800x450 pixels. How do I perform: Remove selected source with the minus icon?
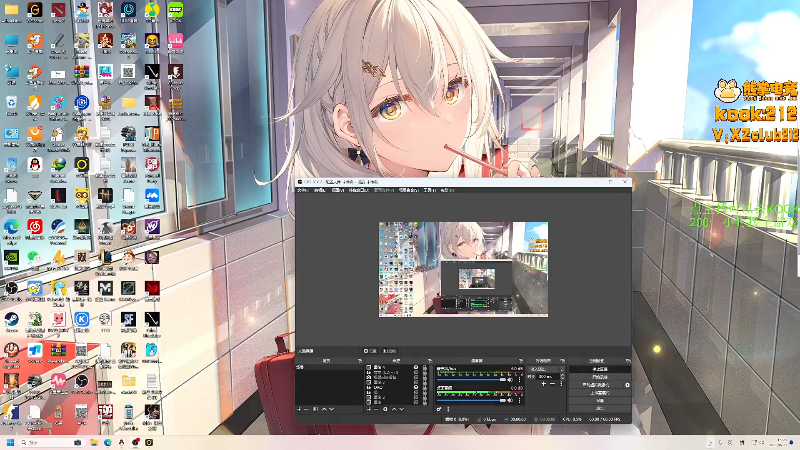(x=376, y=409)
